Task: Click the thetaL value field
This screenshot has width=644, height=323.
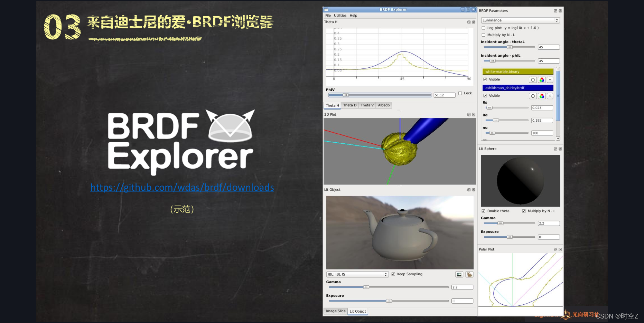Action: coord(549,47)
